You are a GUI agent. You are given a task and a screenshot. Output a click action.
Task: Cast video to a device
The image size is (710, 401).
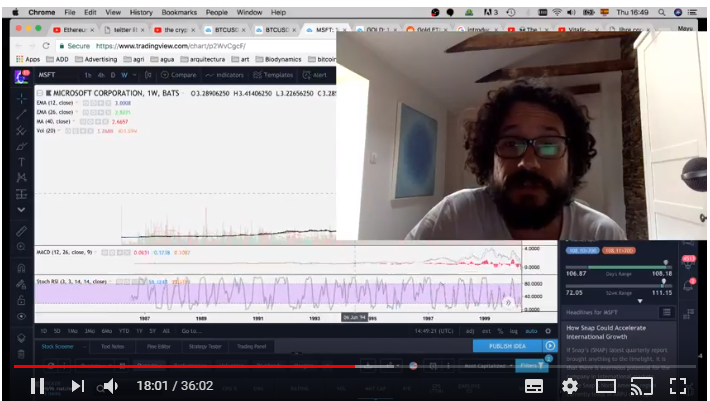click(x=642, y=386)
